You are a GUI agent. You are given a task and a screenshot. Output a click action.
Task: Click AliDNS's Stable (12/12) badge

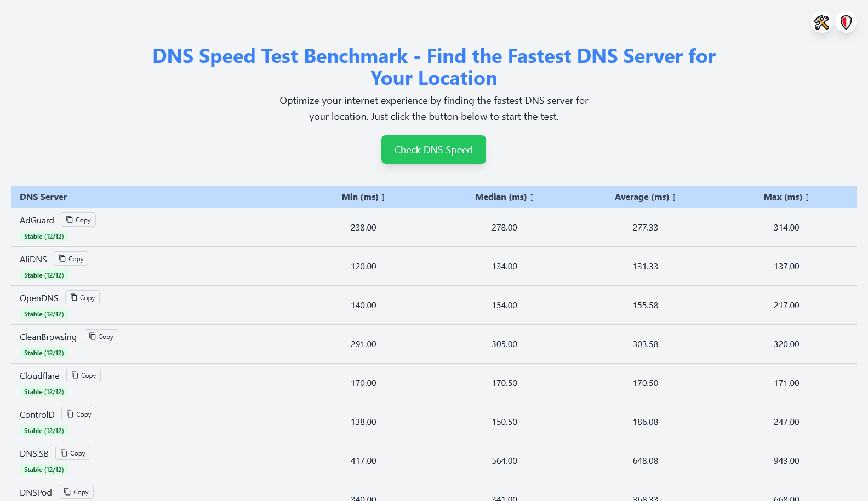coord(44,275)
